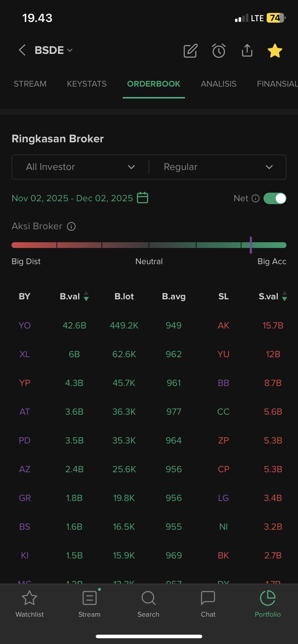The width and height of the screenshot is (298, 644).
Task: Open the Chat section
Action: pyautogui.click(x=208, y=604)
